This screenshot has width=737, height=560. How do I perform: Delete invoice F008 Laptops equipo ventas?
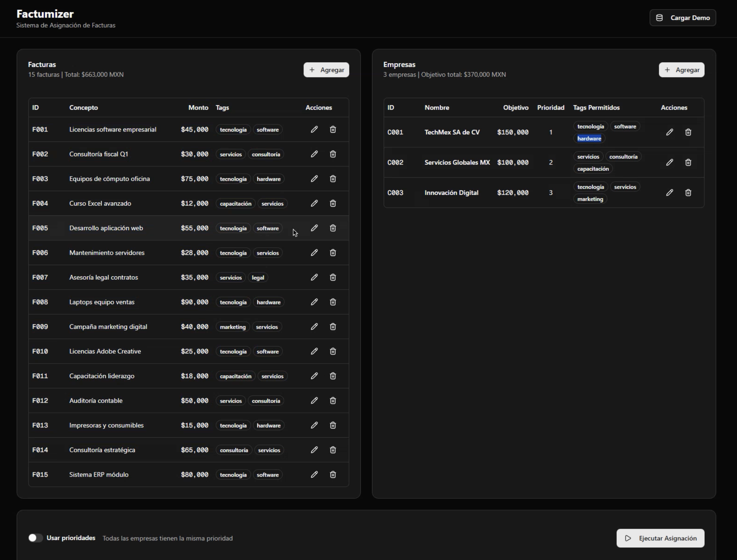click(x=333, y=302)
